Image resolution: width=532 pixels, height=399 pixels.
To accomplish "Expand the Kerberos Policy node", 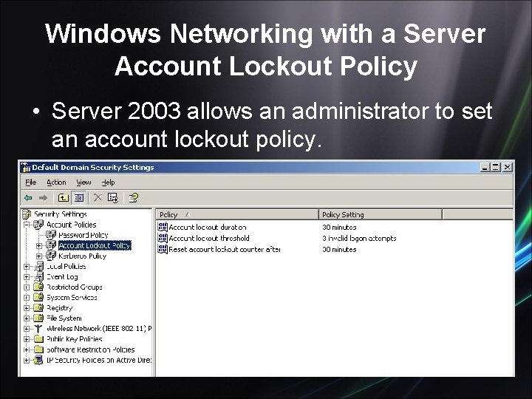I will (x=39, y=256).
